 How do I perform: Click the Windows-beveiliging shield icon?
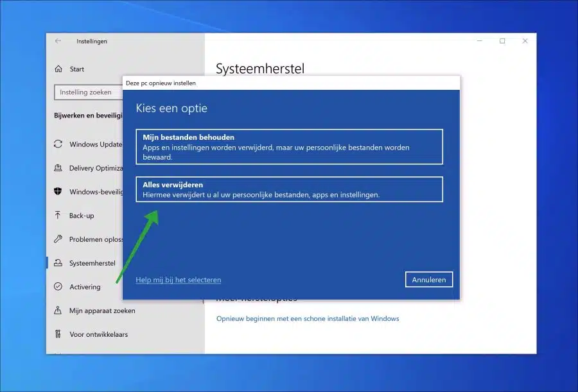coord(58,192)
